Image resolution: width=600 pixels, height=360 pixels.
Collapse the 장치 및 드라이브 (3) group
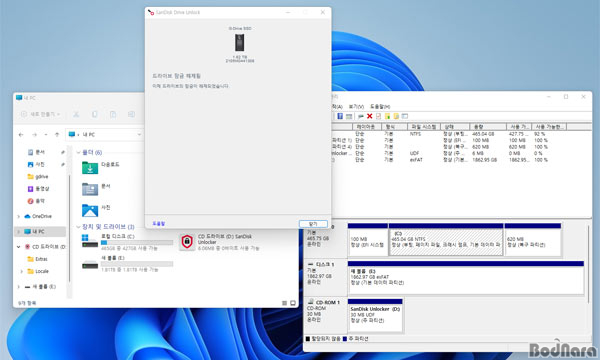tap(78, 227)
